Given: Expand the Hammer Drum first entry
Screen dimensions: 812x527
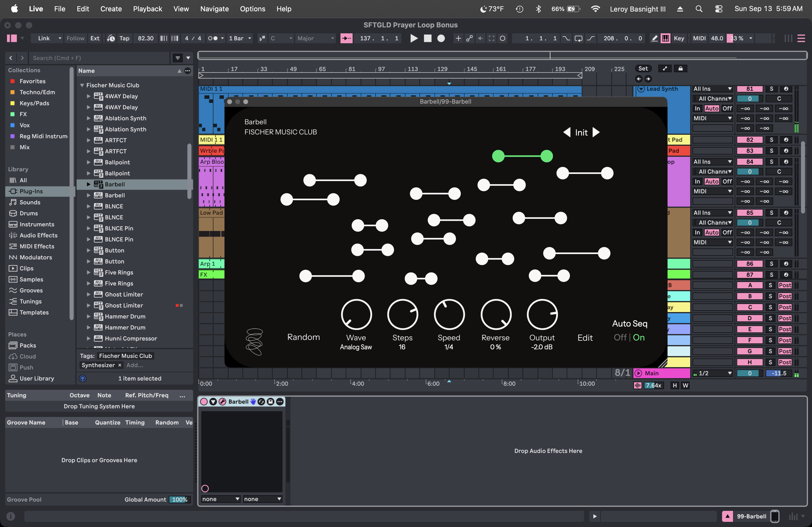Looking at the screenshot, I should pyautogui.click(x=88, y=317).
